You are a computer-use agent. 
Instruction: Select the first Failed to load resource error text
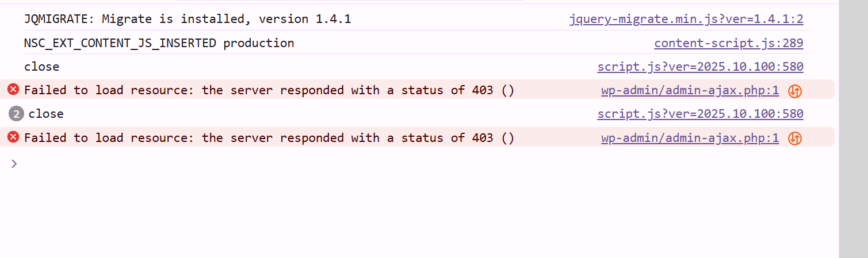(269, 90)
